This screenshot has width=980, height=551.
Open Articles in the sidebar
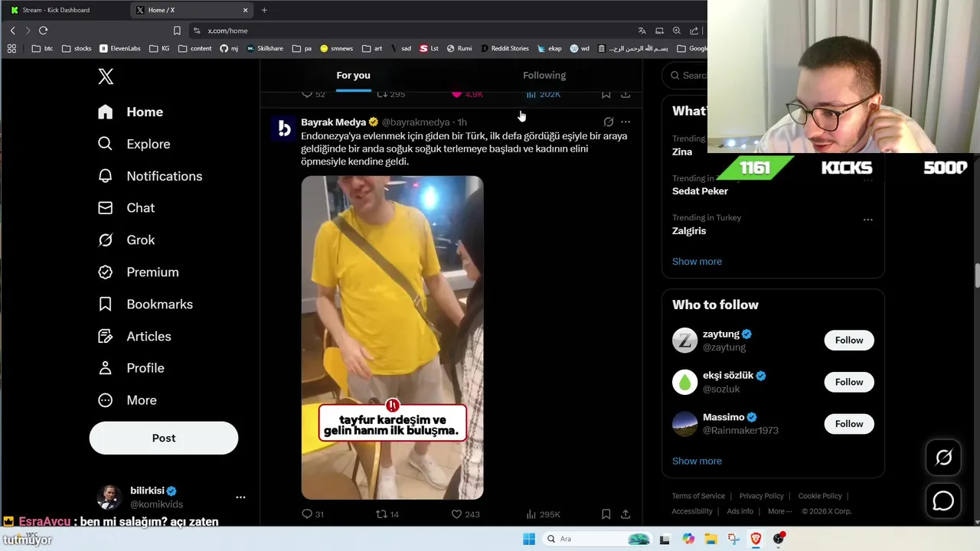pos(134,337)
